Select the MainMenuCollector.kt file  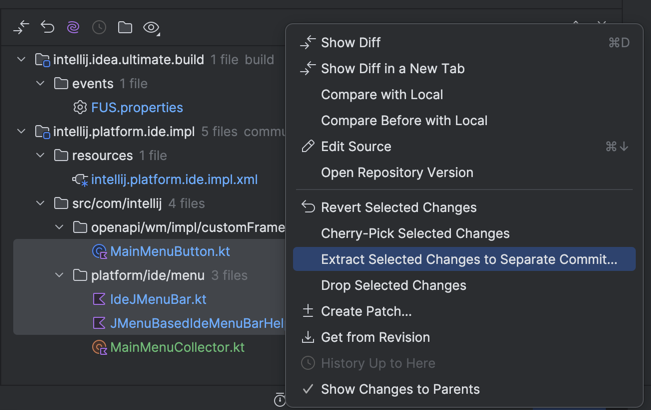coord(177,347)
